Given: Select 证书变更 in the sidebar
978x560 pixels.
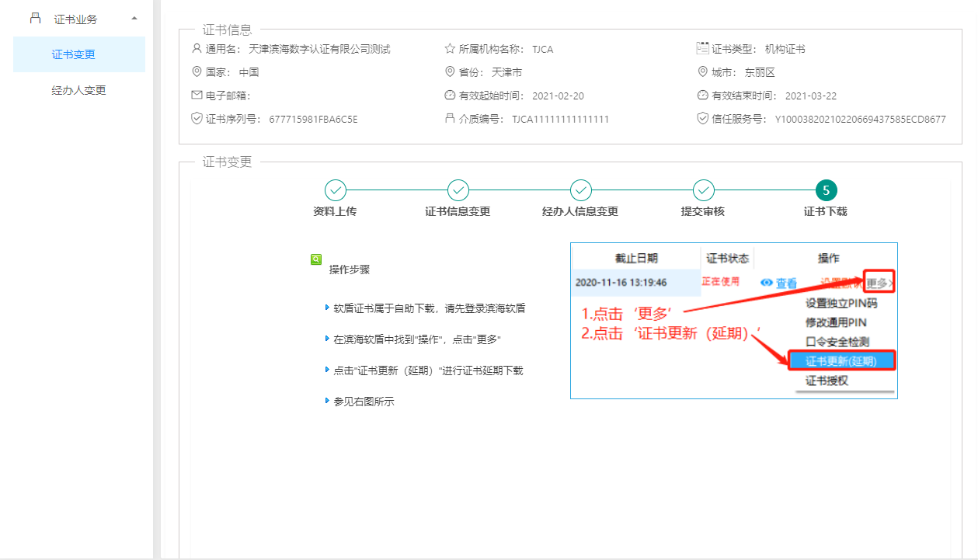Looking at the screenshot, I should coord(74,54).
